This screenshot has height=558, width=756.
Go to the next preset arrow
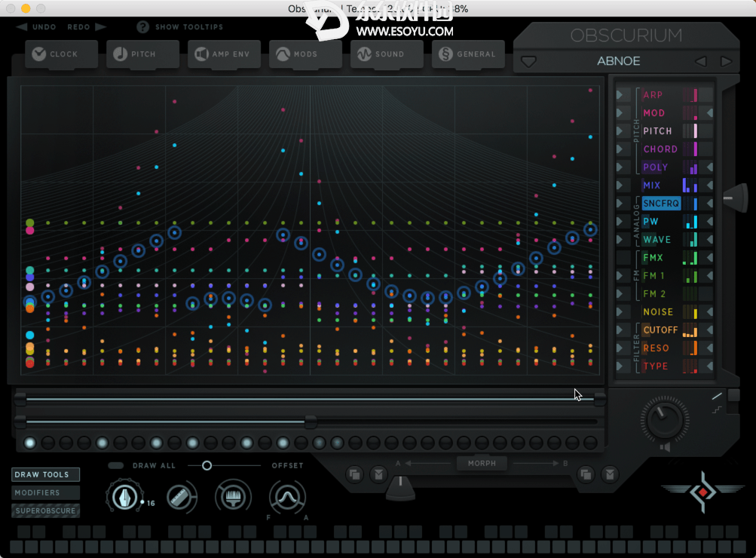tap(726, 61)
